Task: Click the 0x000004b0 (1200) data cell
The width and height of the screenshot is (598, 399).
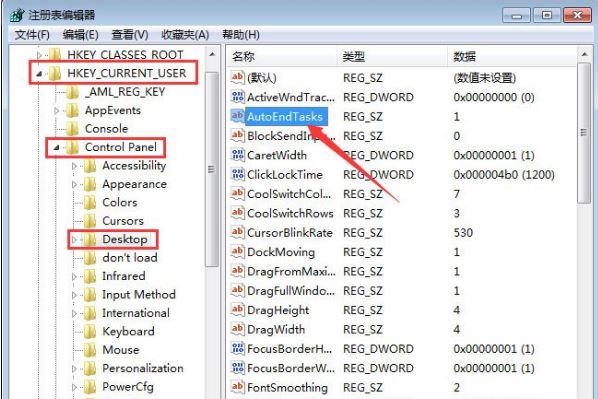Action: (x=504, y=175)
